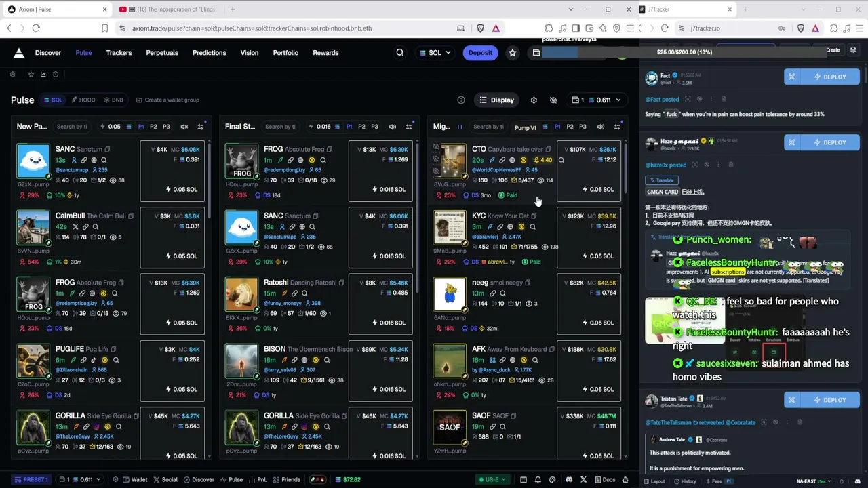
Task: Click the Friends button in bottom bar
Action: [x=287, y=480]
